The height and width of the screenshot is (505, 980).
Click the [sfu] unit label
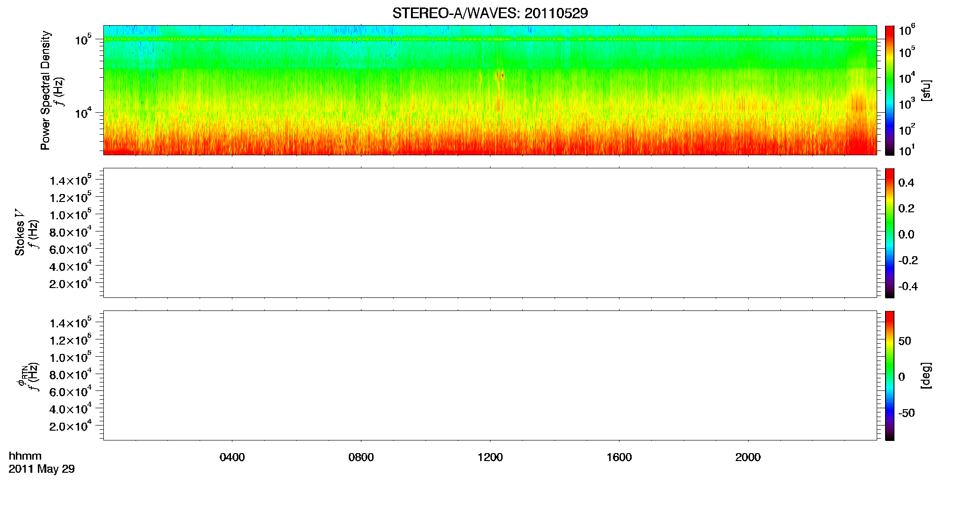(x=926, y=91)
